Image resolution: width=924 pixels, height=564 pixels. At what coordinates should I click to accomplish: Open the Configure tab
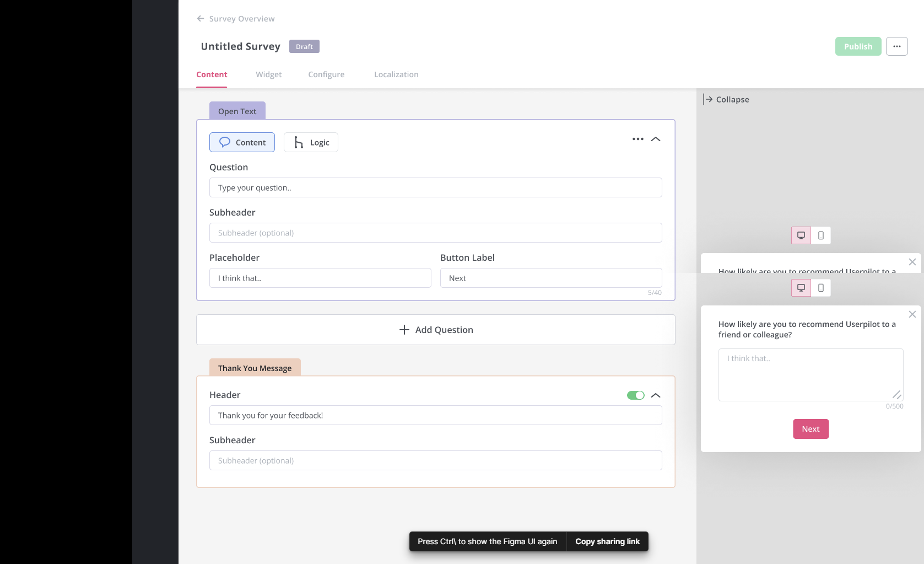(x=326, y=74)
